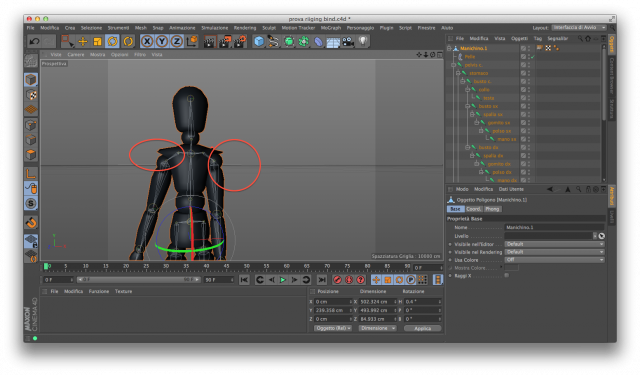640x375 pixels.
Task: Click the Applica button
Action: pos(422,328)
